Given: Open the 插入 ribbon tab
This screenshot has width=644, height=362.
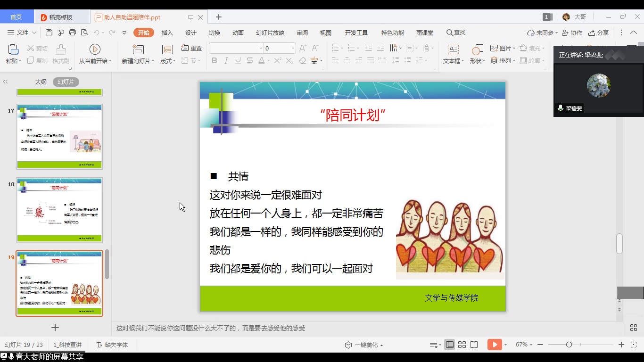Looking at the screenshot, I should point(167,33).
